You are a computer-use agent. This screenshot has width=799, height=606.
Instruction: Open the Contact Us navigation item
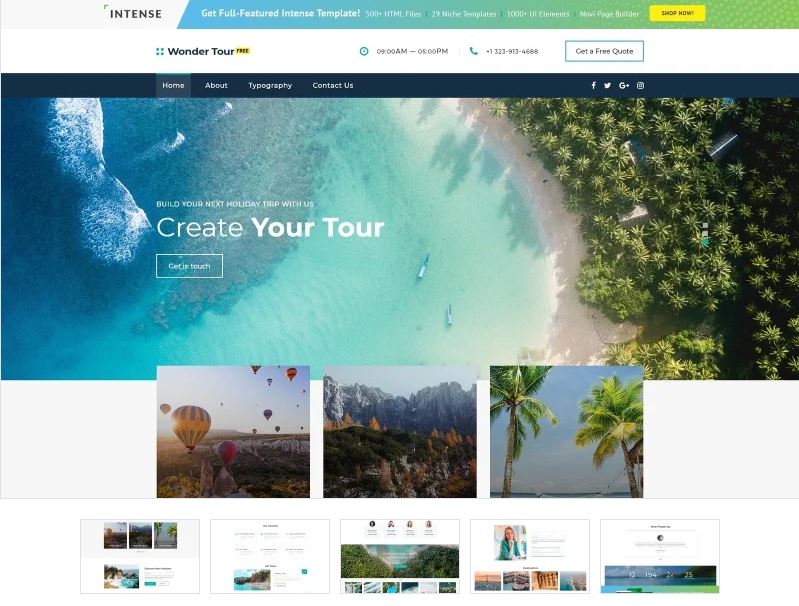(x=333, y=86)
